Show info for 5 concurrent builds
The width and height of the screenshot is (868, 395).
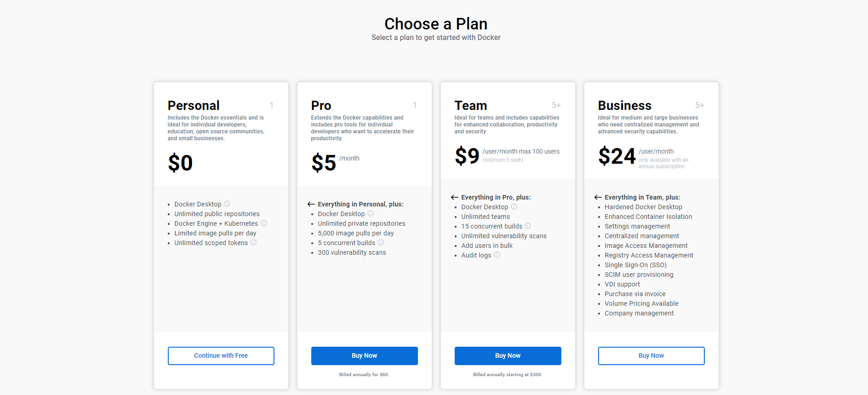[381, 242]
